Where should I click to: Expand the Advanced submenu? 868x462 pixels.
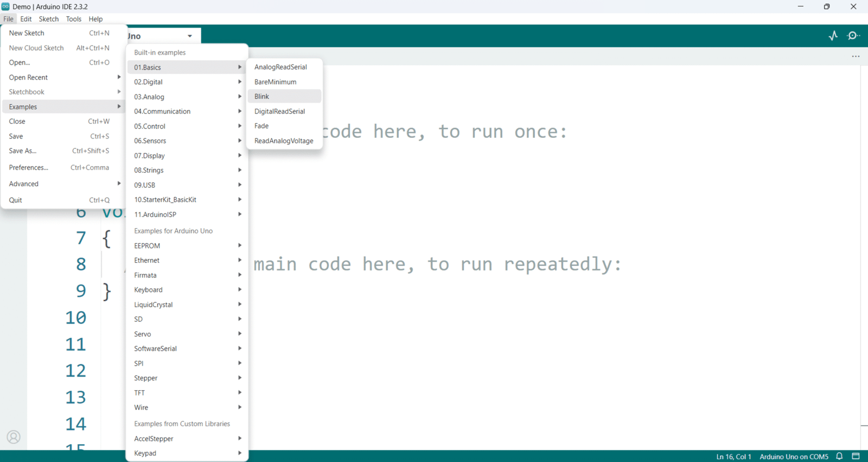[63, 183]
